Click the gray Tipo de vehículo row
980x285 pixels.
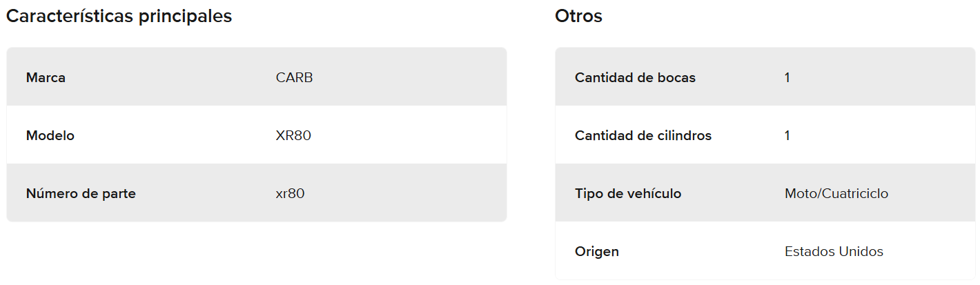click(x=932, y=194)
